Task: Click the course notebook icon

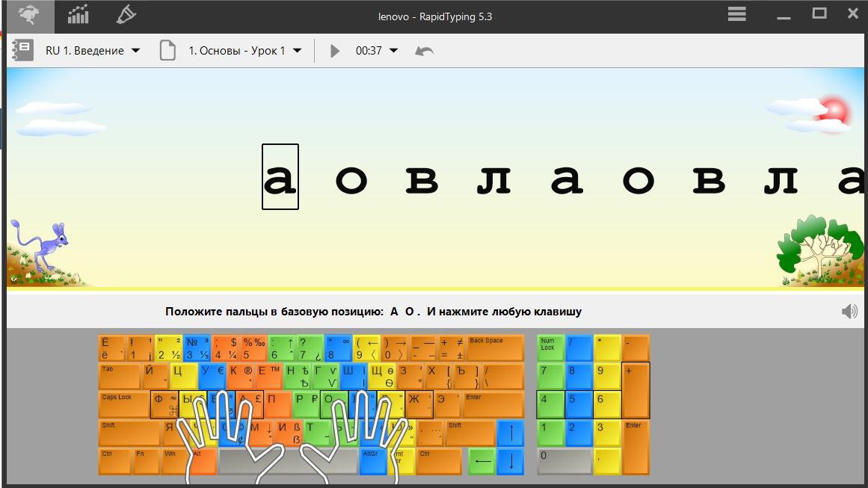Action: tap(22, 51)
